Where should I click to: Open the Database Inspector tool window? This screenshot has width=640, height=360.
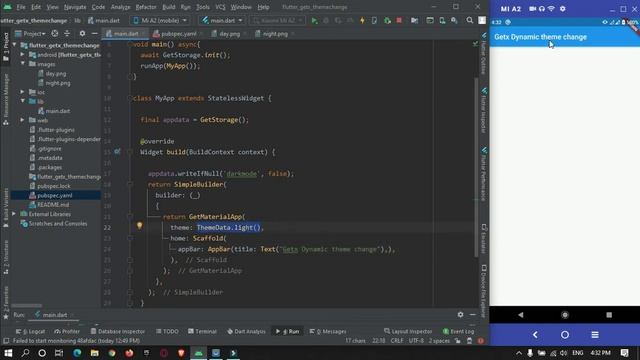[x=118, y=331]
